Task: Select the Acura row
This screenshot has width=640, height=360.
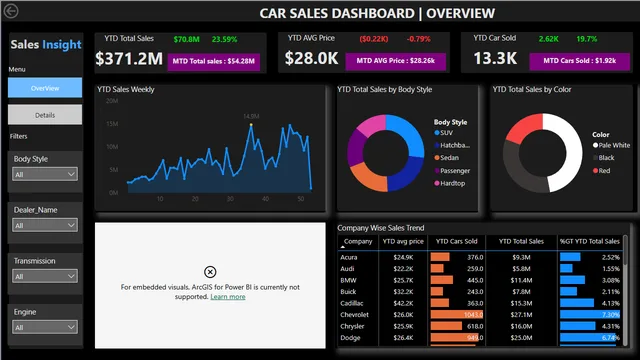Action: click(x=480, y=257)
